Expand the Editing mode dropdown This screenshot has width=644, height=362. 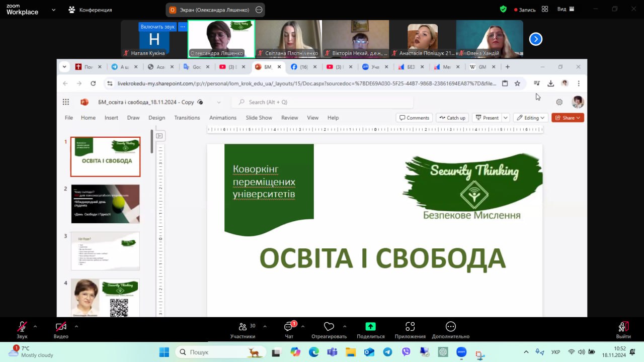pyautogui.click(x=531, y=118)
